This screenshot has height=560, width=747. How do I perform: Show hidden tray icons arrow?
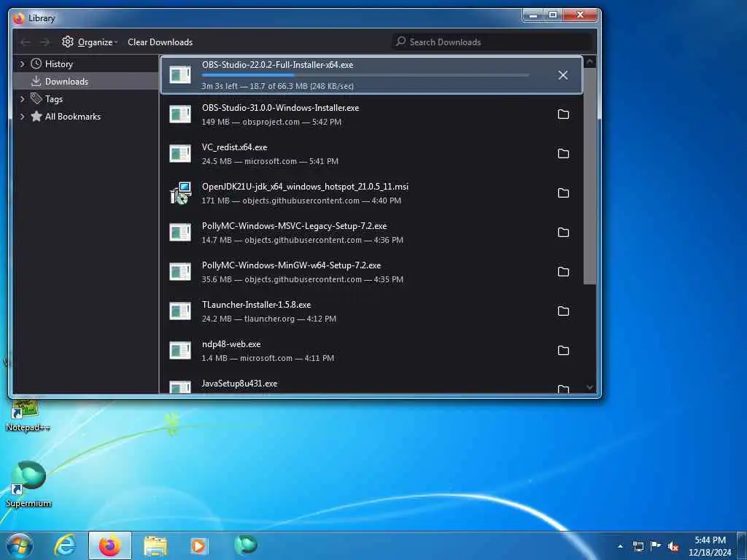pos(620,546)
